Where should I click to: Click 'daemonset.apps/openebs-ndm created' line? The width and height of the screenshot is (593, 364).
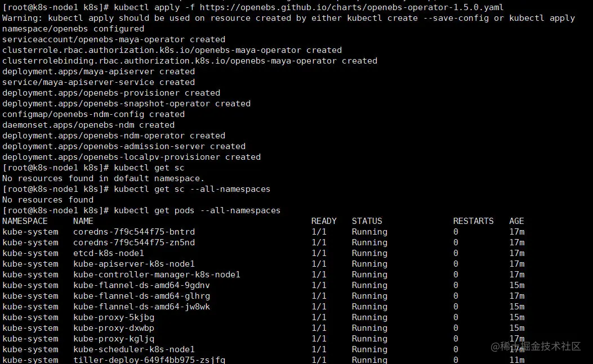[88, 125]
